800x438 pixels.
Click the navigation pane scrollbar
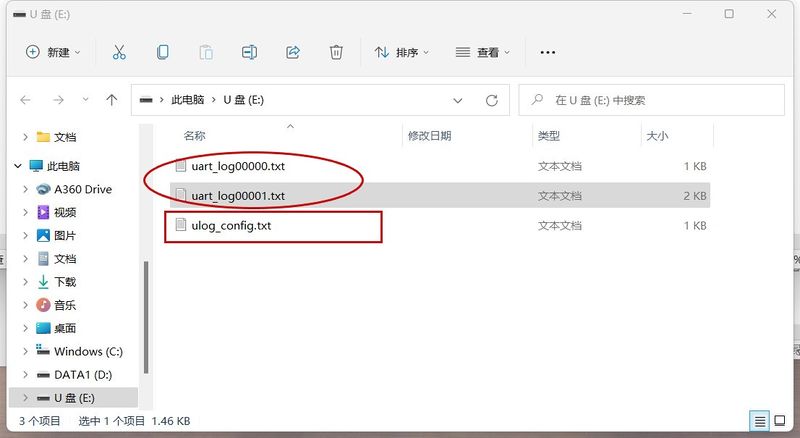click(x=146, y=317)
